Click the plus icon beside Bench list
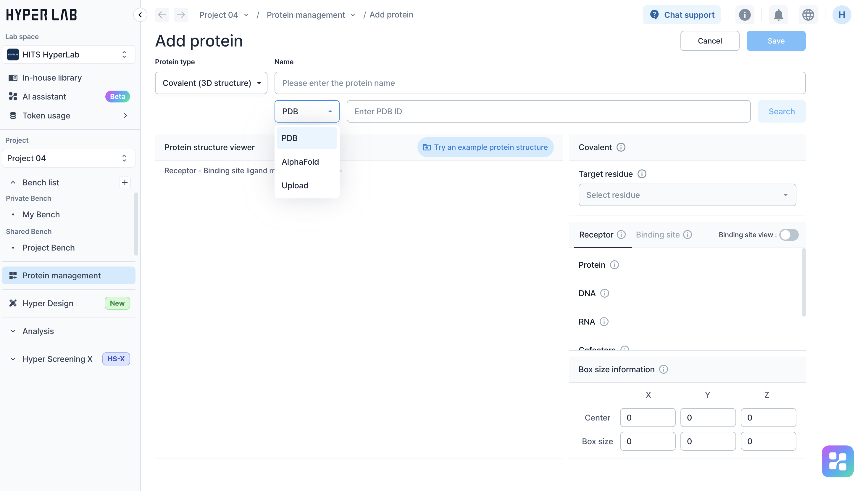This screenshot has height=491, width=868. pyautogui.click(x=125, y=182)
